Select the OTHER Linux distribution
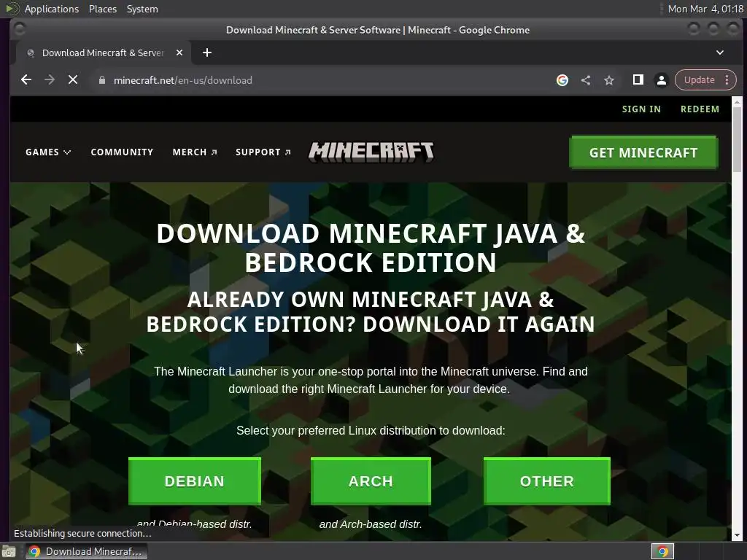This screenshot has height=560, width=747. [547, 481]
